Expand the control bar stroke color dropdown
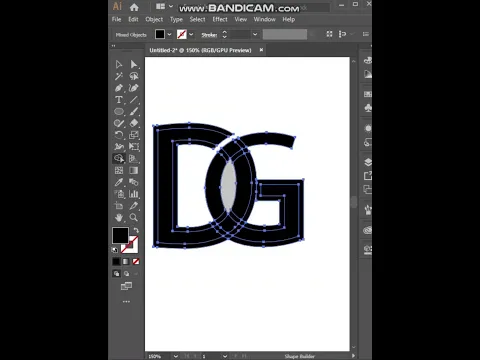Image resolution: width=480 pixels, height=360 pixels. (x=191, y=34)
